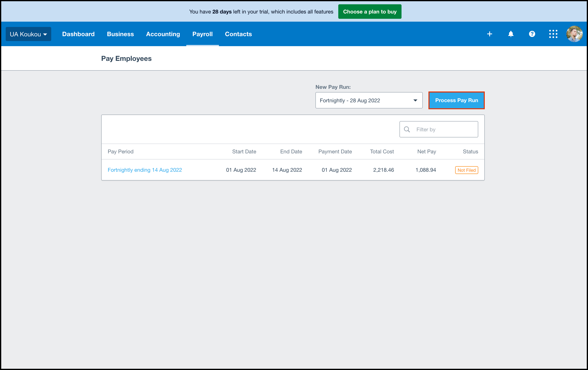Open the Contacts section
The image size is (588, 370).
pyautogui.click(x=238, y=34)
